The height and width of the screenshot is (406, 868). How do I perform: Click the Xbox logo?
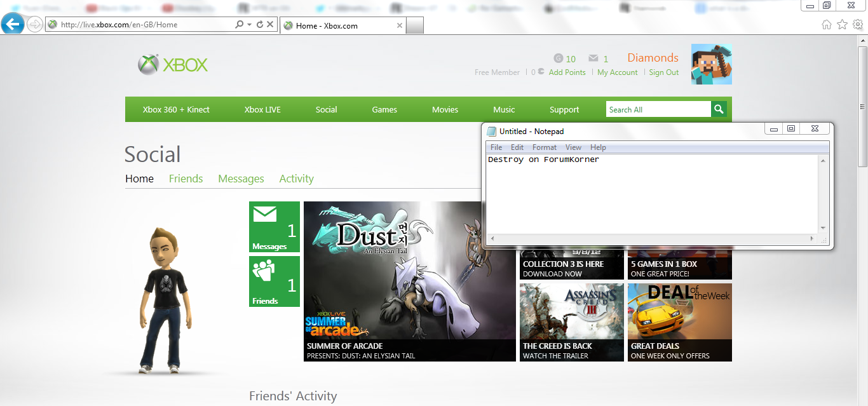pos(173,65)
